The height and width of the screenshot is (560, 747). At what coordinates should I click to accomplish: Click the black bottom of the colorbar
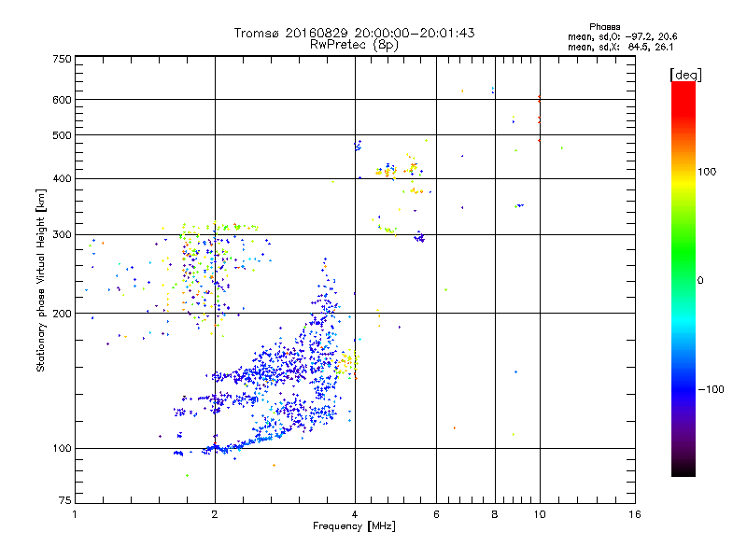coord(684,469)
